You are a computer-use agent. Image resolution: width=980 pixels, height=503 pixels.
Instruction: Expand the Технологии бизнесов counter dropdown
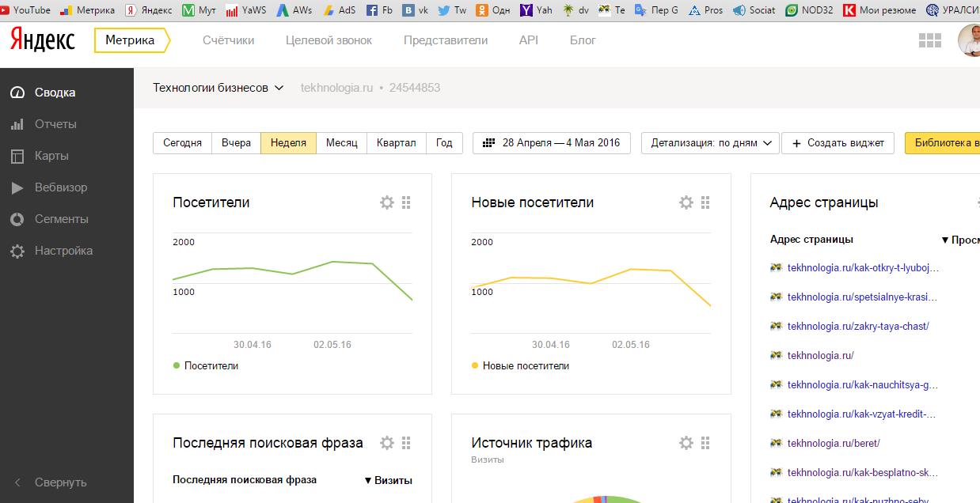(218, 88)
